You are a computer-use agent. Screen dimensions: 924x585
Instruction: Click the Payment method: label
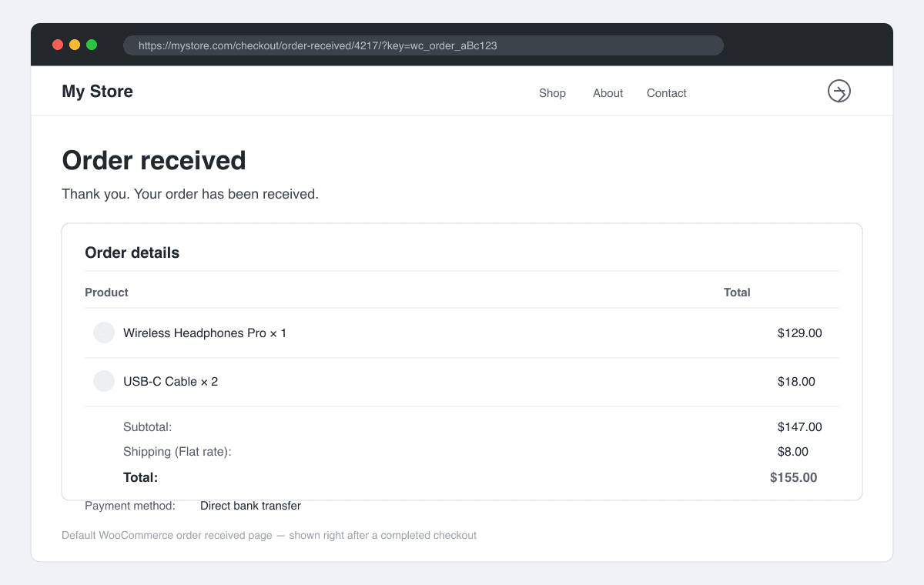pyautogui.click(x=130, y=506)
